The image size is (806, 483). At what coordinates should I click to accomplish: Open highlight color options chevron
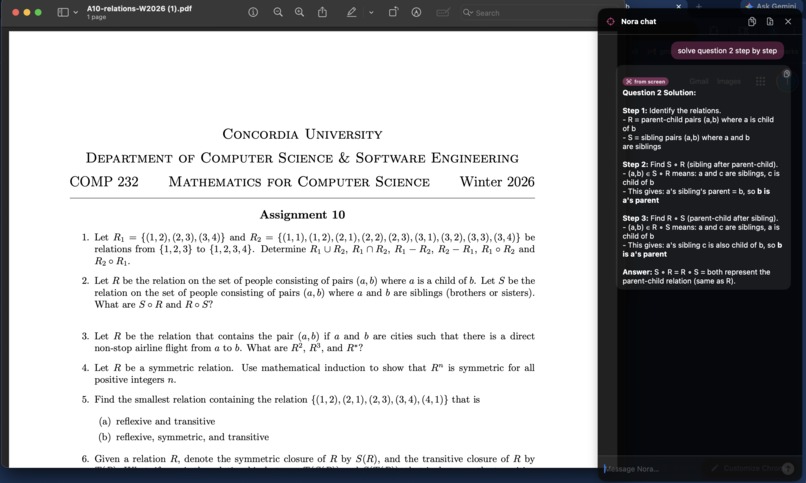(371, 12)
